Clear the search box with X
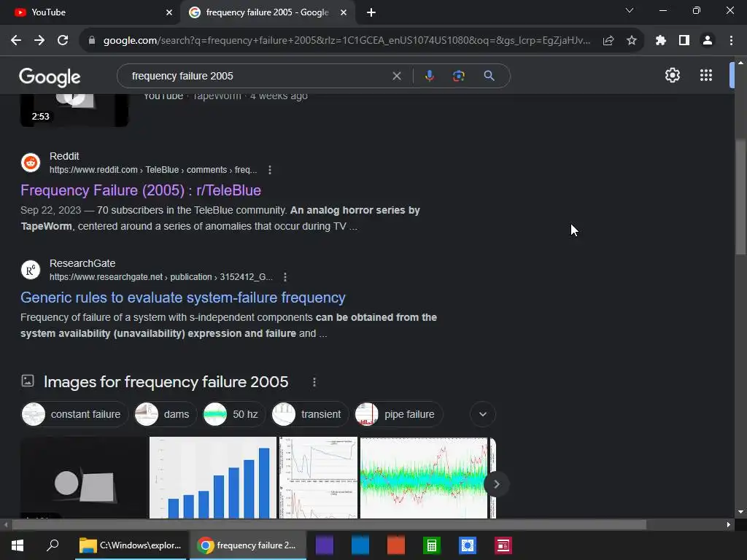This screenshot has width=747, height=560. click(x=396, y=76)
